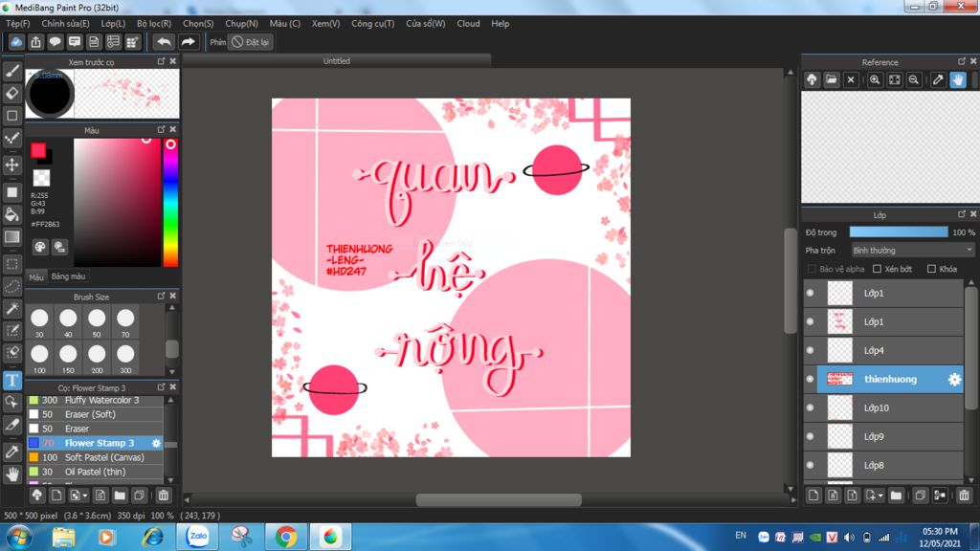
Task: Select the Gradient tool
Action: click(11, 237)
